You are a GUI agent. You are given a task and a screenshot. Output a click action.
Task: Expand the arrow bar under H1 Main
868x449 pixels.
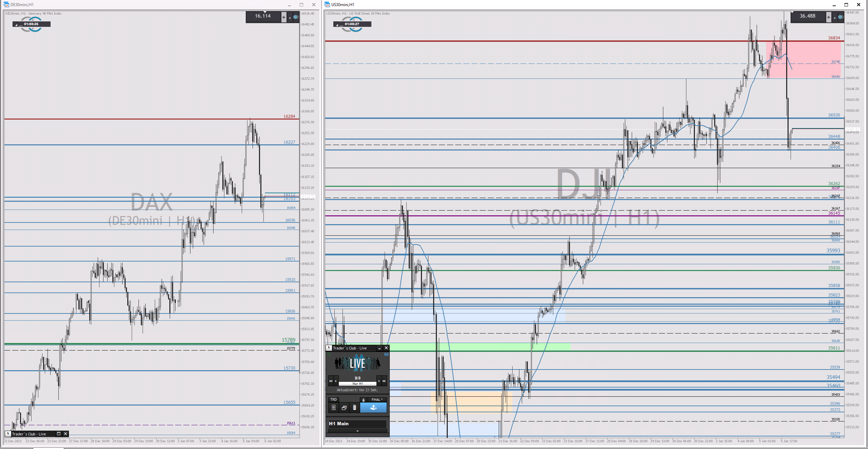[357, 431]
